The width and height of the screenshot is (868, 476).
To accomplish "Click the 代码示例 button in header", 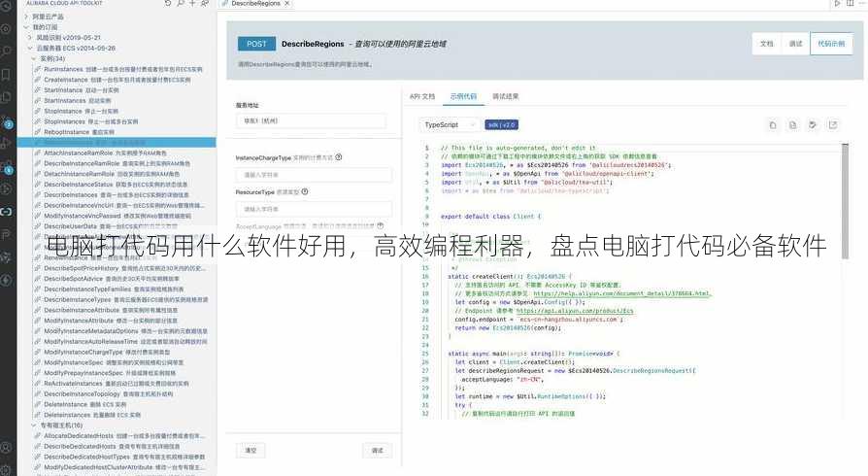I will pos(831,44).
